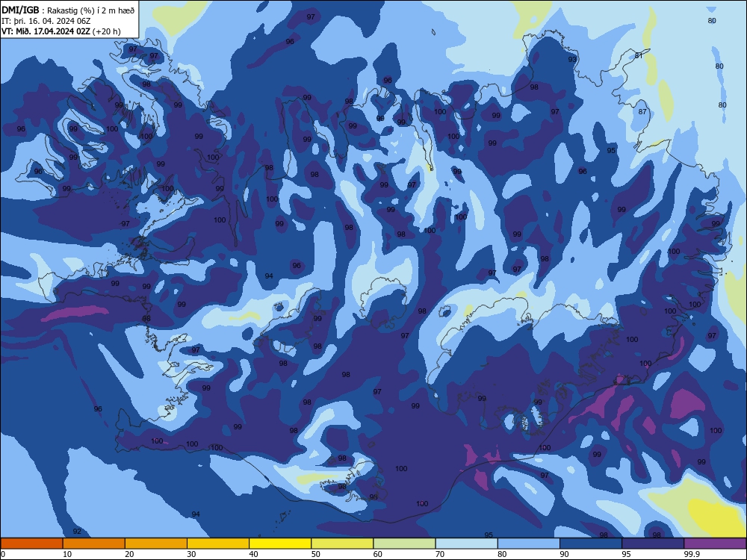Click the '30' legend scale label
747x560 pixels.
(191, 554)
